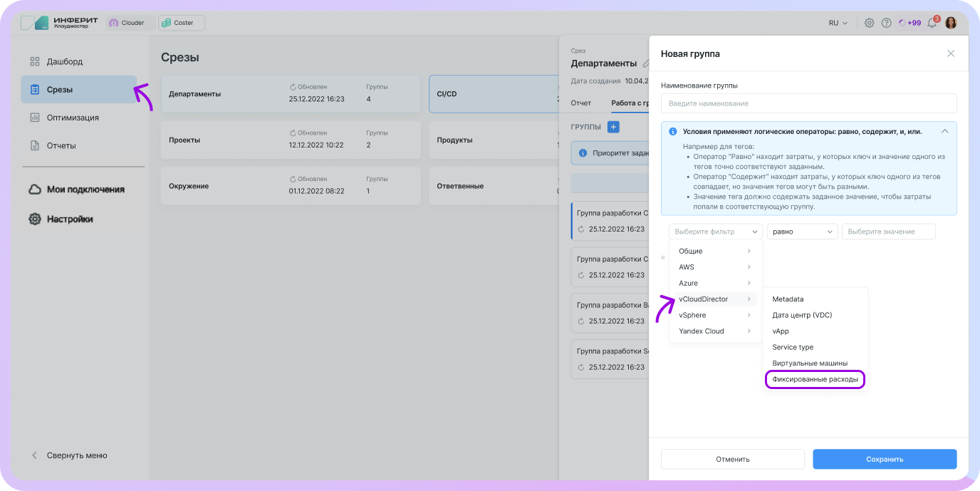This screenshot has height=491, width=980.
Task: Click the pencil icon next to Департаменты
Action: (x=645, y=64)
